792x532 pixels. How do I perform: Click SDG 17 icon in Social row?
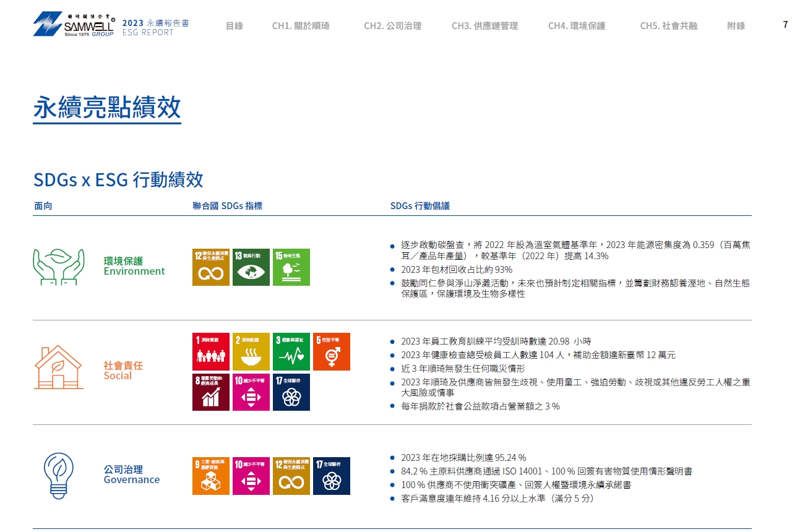click(291, 392)
